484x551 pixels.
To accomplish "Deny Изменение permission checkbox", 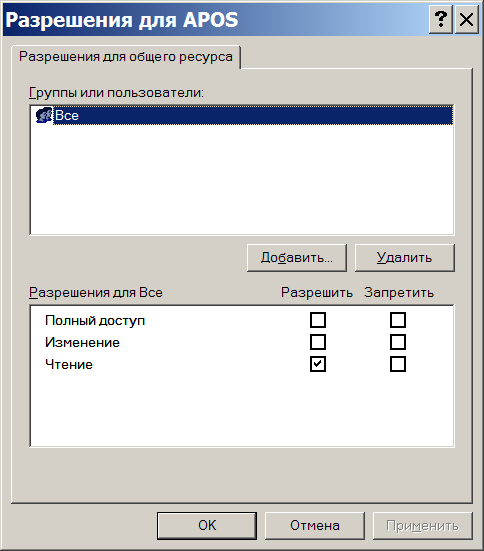I will tap(398, 342).
